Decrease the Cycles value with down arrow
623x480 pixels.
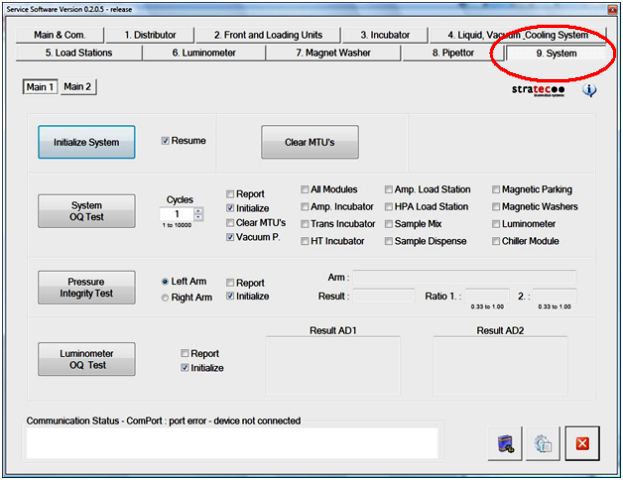(x=198, y=219)
